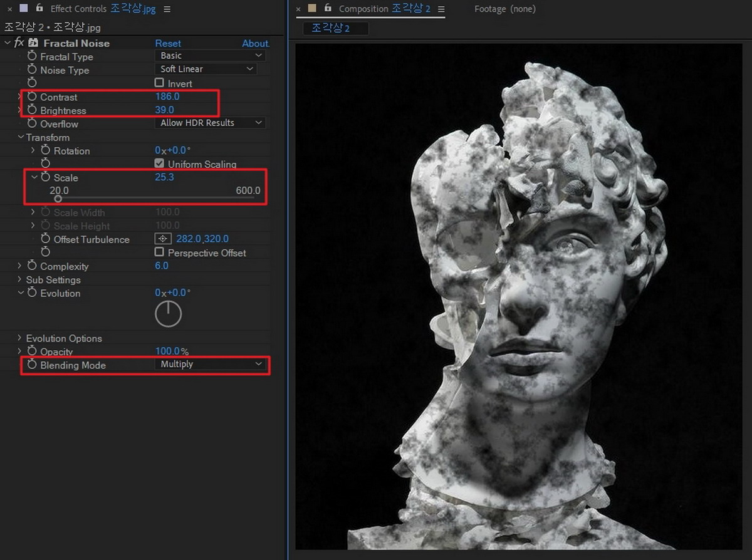Click the Brightness value 39.0
752x560 pixels.
point(165,110)
